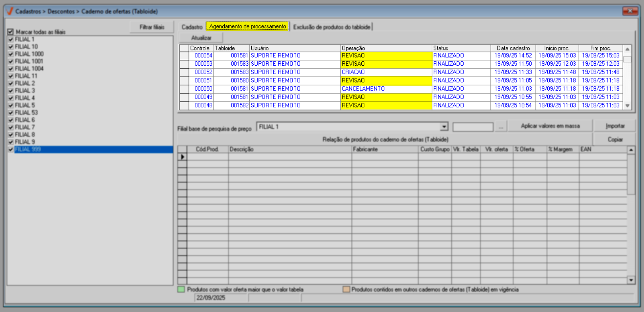The height and width of the screenshot is (312, 644).
Task: Uncheck the FILIAL 53 checkbox
Action: pyautogui.click(x=11, y=113)
